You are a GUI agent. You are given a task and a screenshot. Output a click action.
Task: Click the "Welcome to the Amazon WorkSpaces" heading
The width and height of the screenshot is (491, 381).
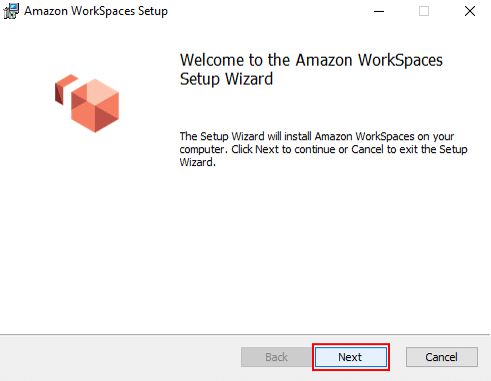311,60
